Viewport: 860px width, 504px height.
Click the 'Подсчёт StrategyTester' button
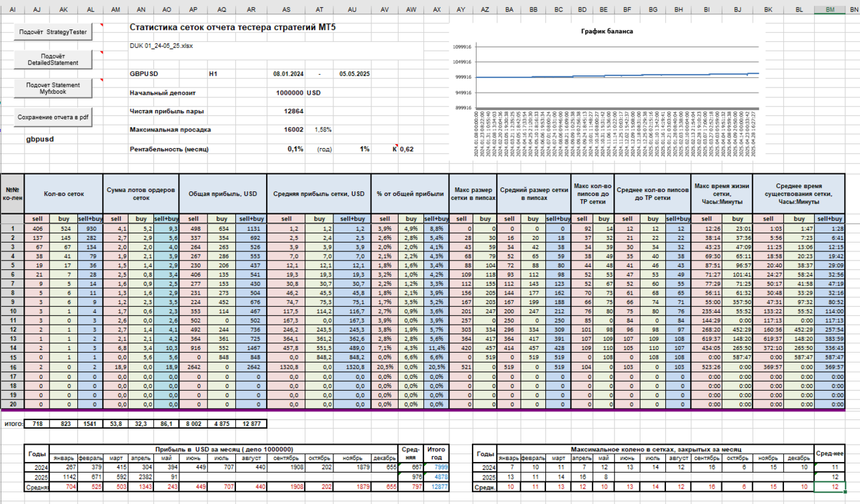(53, 31)
